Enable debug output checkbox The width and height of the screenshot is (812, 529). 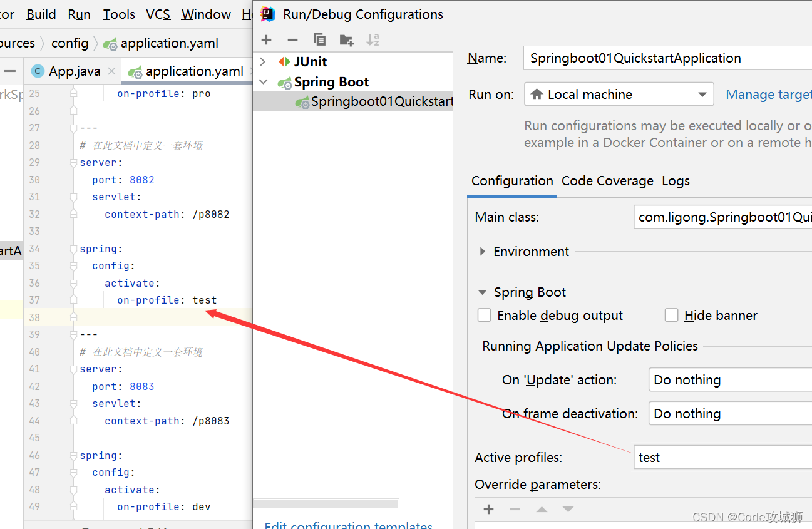click(x=485, y=315)
